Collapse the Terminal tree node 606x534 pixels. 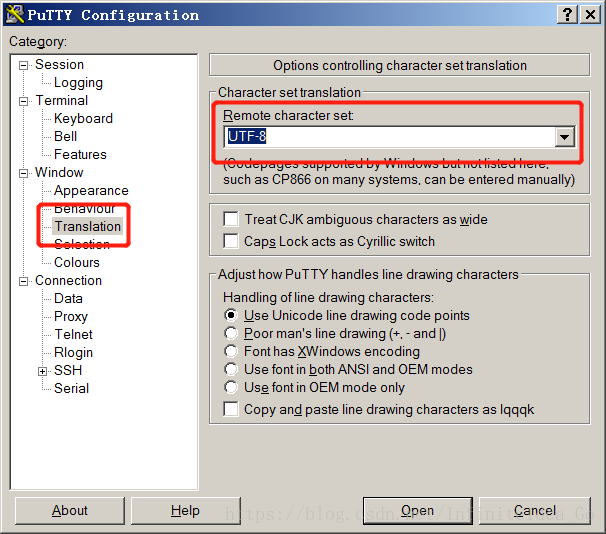[x=24, y=101]
